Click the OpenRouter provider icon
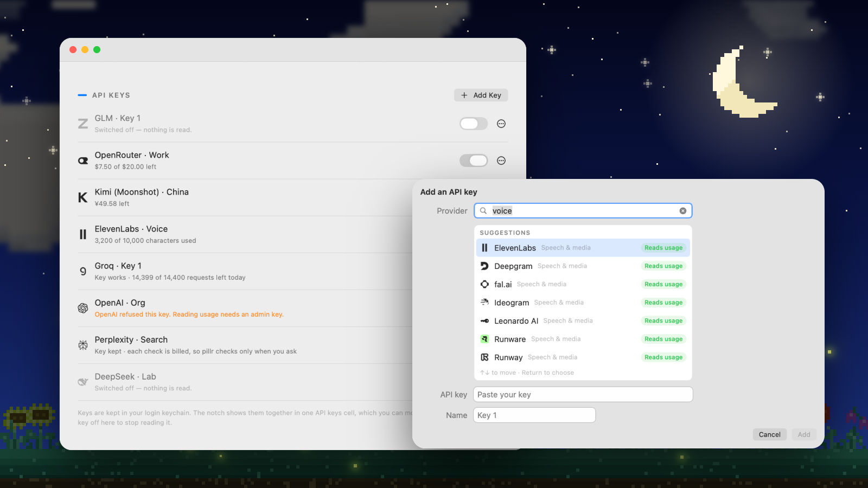The width and height of the screenshot is (868, 488). click(x=83, y=160)
